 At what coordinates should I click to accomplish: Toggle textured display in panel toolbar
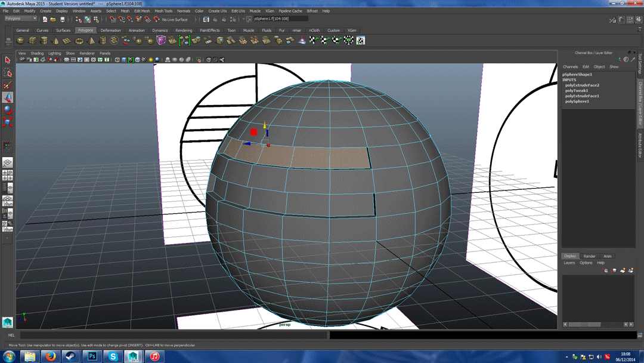click(144, 60)
